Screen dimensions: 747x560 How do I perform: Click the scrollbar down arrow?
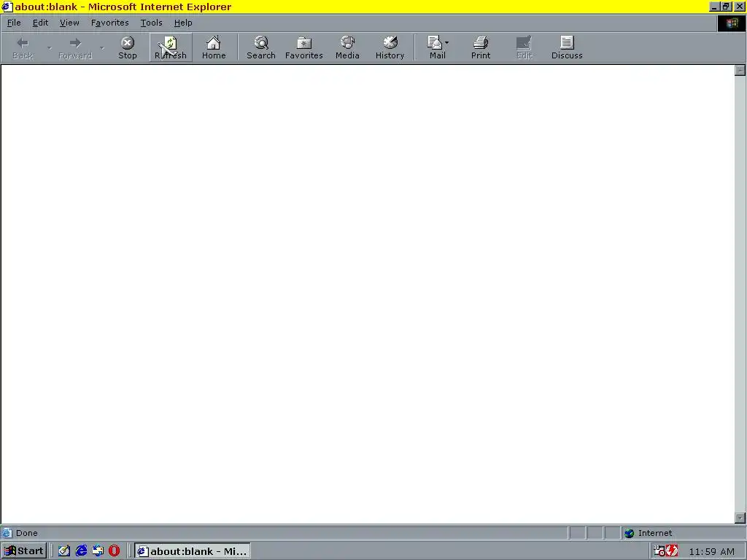point(740,518)
